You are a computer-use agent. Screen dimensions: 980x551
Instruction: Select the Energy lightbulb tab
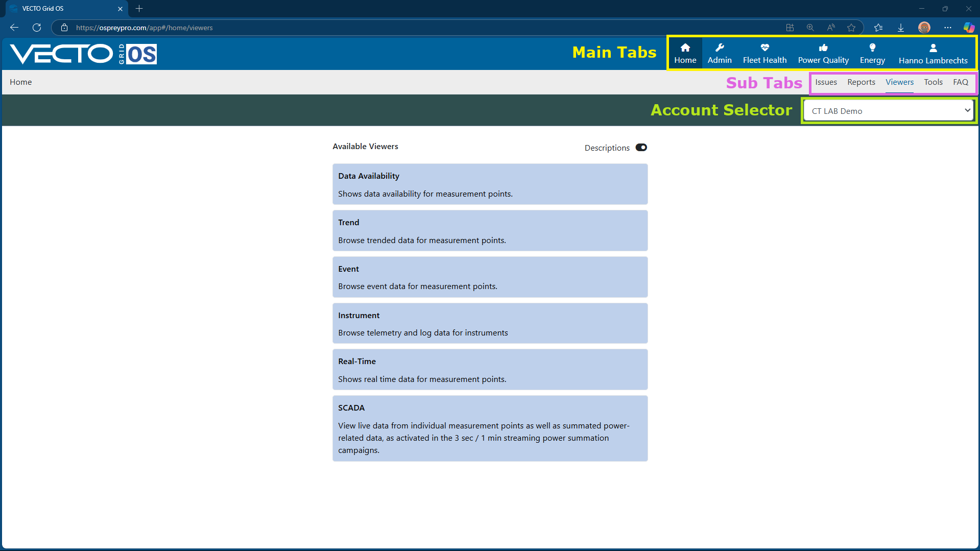(872, 53)
